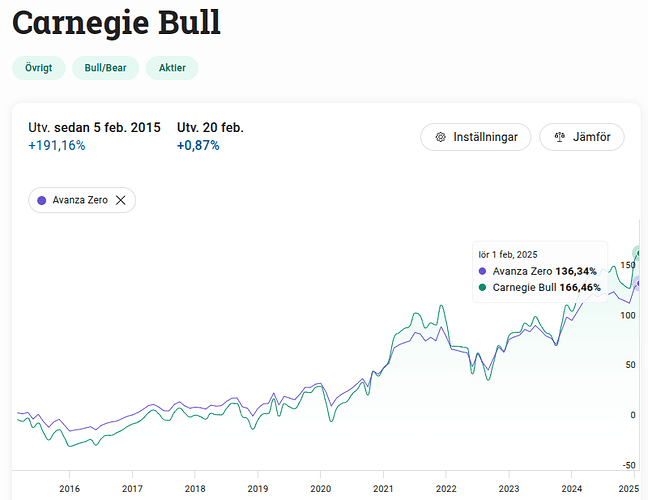The height and width of the screenshot is (500, 648).
Task: Click the purple dot in Avanza Zero chip
Action: click(x=42, y=200)
